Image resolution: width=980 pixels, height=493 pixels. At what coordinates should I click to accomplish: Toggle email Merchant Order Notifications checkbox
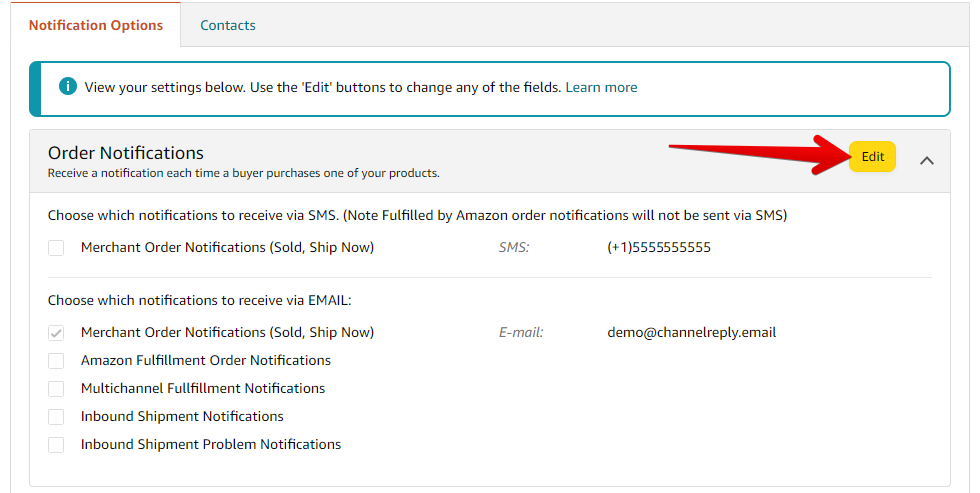[56, 333]
